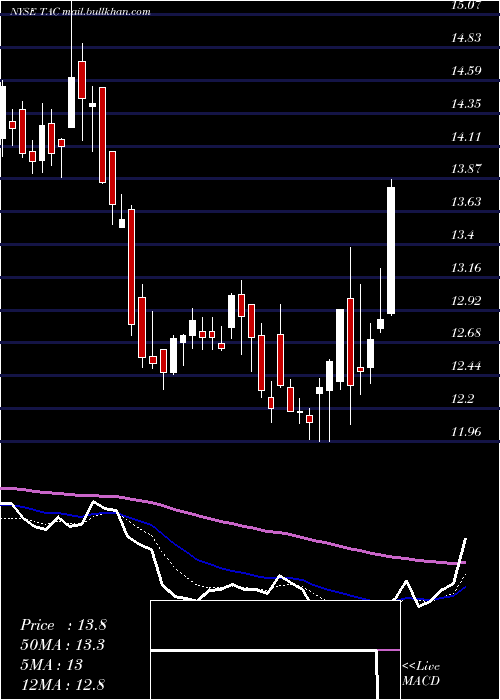Click the '12MA : 12.8' readout
Image resolution: width=500 pixels, height=700 pixels.
tap(63, 684)
